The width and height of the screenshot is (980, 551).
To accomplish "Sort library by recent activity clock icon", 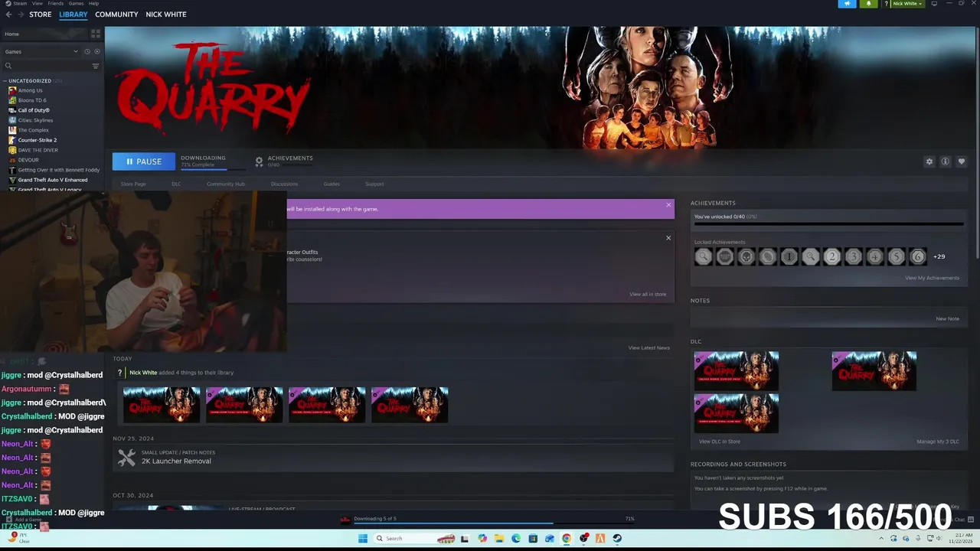I will pyautogui.click(x=87, y=51).
